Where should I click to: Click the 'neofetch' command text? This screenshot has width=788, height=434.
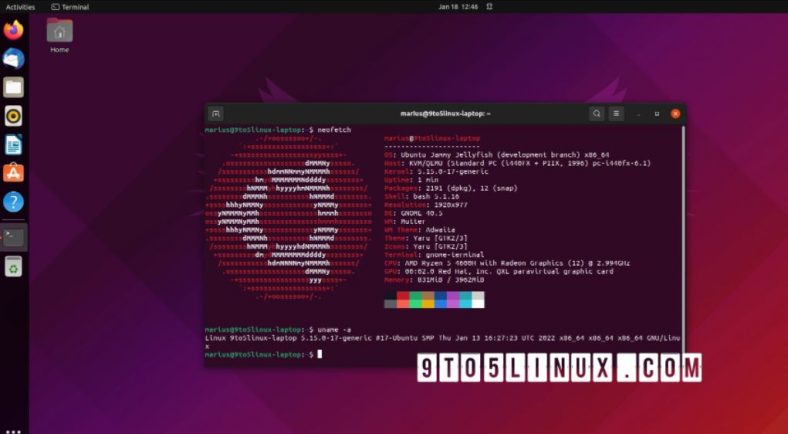[x=334, y=130]
